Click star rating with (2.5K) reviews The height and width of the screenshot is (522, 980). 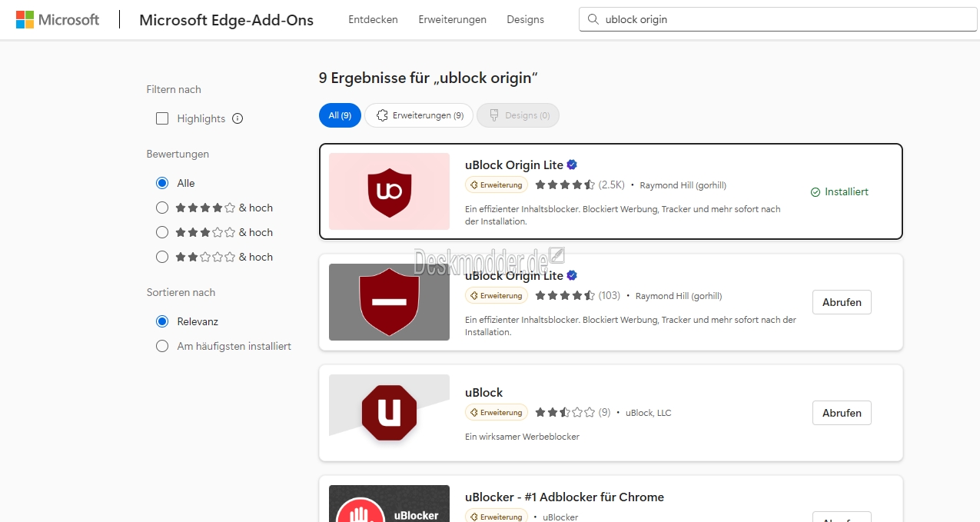point(565,185)
